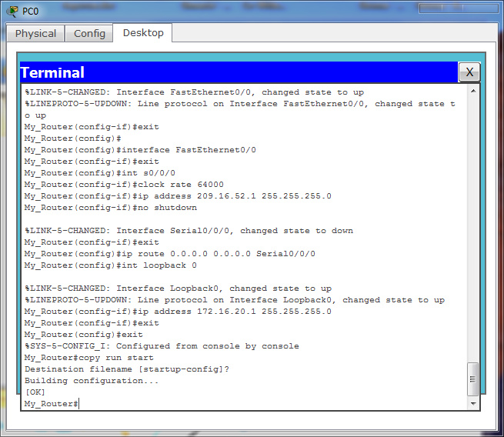Click the 'int s0/0/0' command line
The height and width of the screenshot is (437, 504).
(x=99, y=173)
